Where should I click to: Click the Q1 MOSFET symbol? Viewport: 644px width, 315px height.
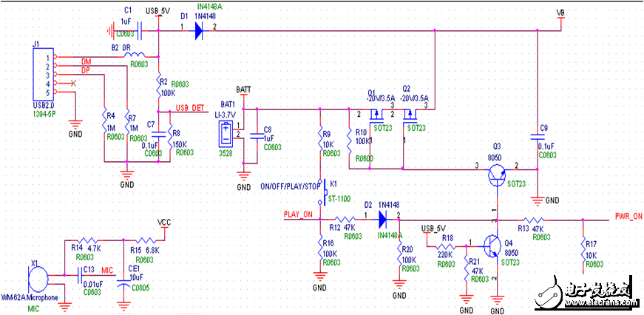(375, 115)
